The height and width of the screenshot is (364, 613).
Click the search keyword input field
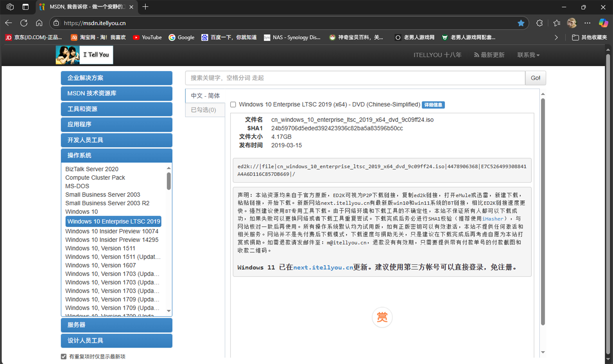(355, 78)
